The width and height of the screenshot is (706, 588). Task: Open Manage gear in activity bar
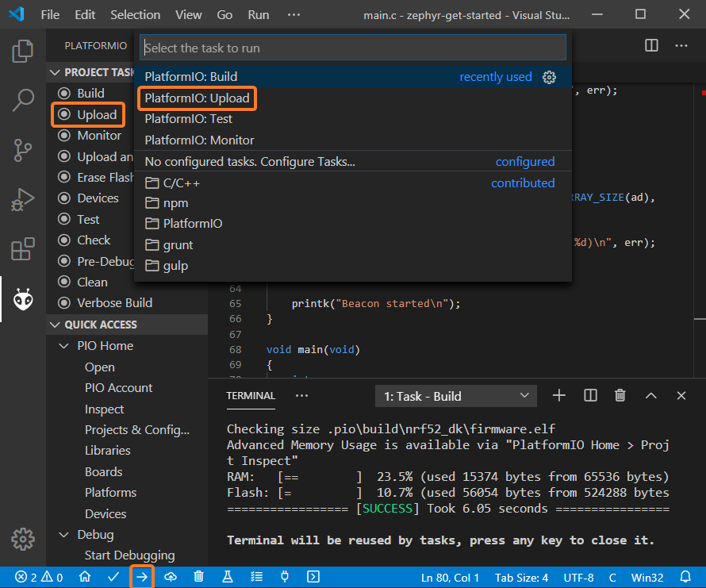click(22, 539)
